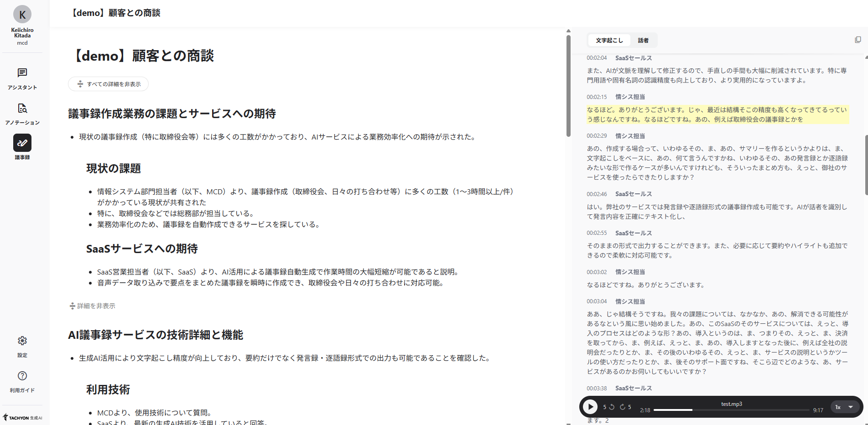Click the TACHYON 生成AI logo

point(22,417)
